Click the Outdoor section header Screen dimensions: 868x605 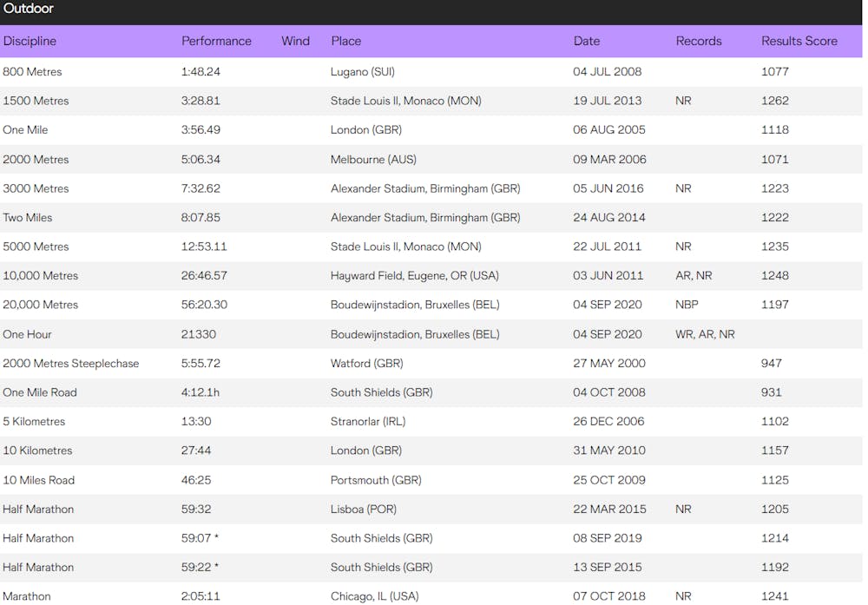pyautogui.click(x=29, y=10)
